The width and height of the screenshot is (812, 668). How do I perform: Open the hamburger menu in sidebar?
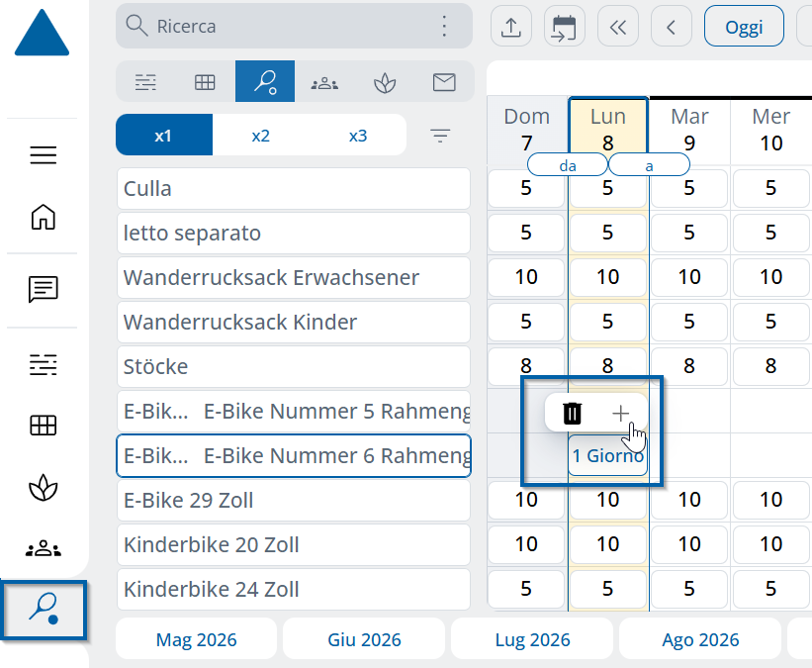[x=43, y=155]
